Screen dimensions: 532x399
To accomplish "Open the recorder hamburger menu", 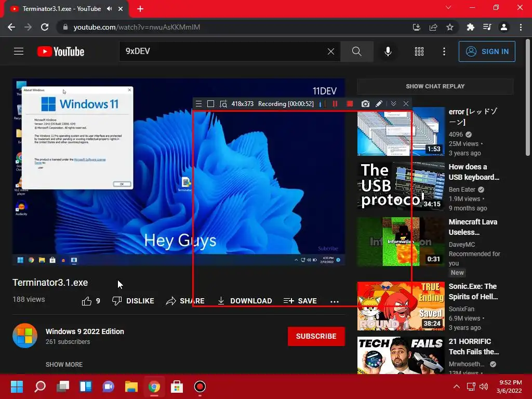I will [199, 104].
